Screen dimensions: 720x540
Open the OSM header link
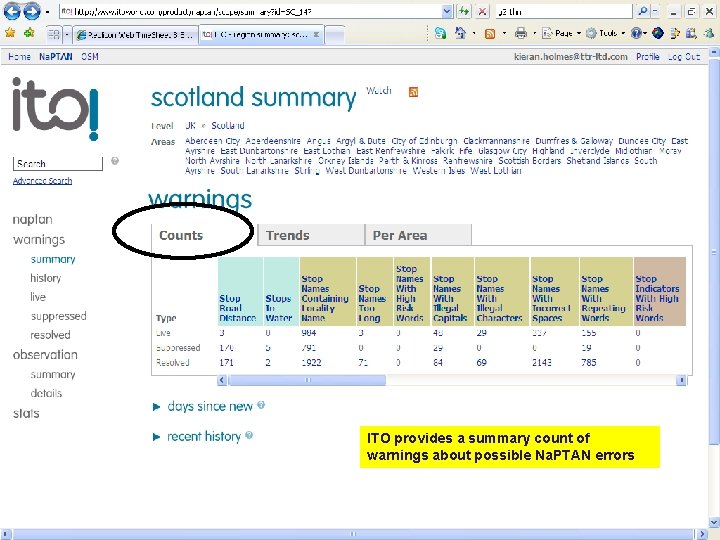[90, 56]
